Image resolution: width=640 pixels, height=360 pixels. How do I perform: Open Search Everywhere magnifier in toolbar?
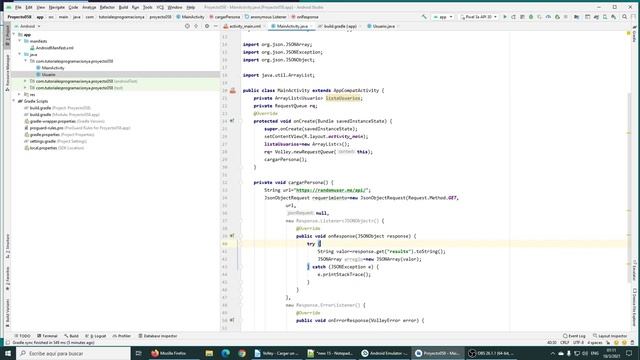point(624,17)
